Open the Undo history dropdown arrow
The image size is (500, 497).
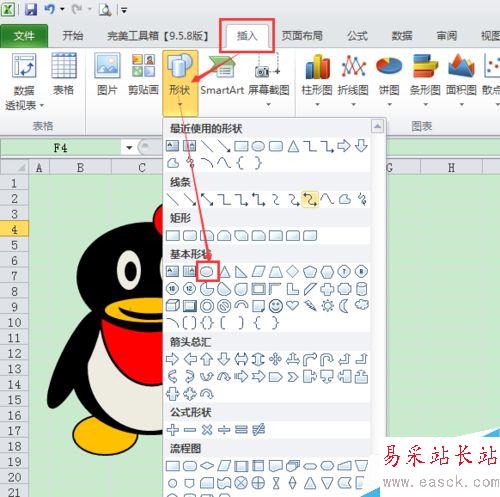pyautogui.click(x=62, y=9)
